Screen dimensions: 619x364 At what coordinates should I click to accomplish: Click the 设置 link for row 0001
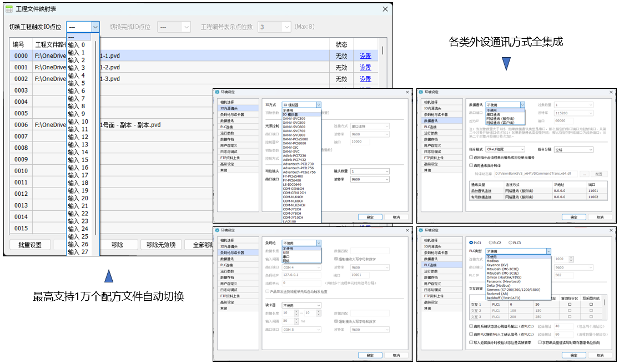pos(365,67)
